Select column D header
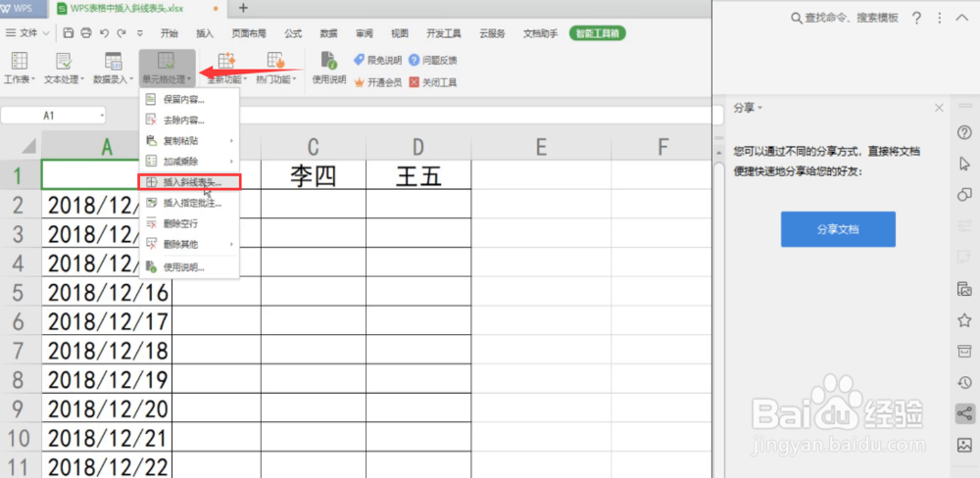Image resolution: width=980 pixels, height=478 pixels. (418, 147)
